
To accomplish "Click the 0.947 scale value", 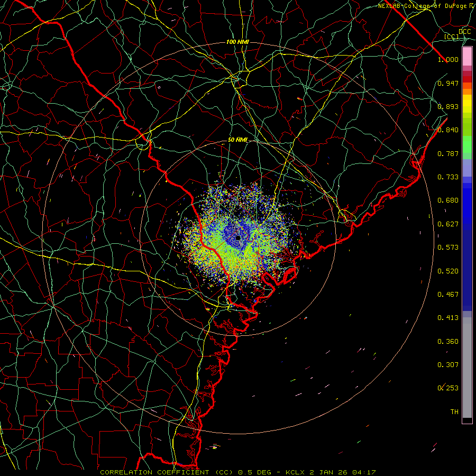I will click(448, 83).
